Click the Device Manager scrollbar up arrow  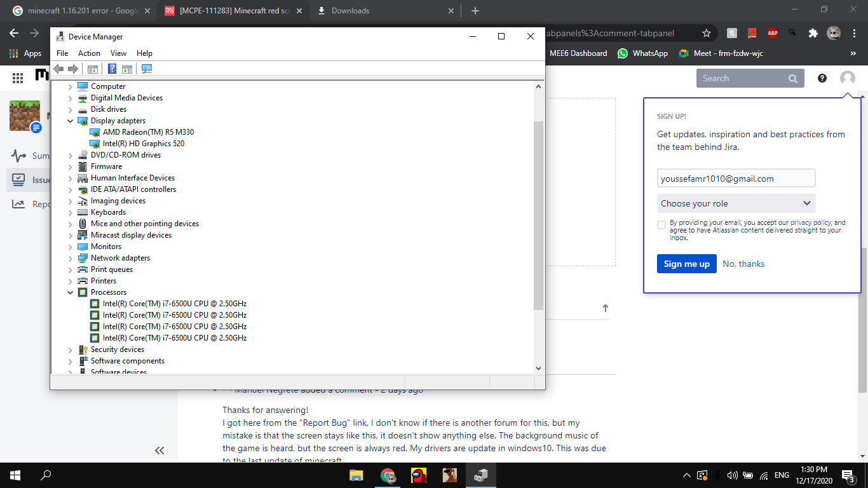[538, 86]
